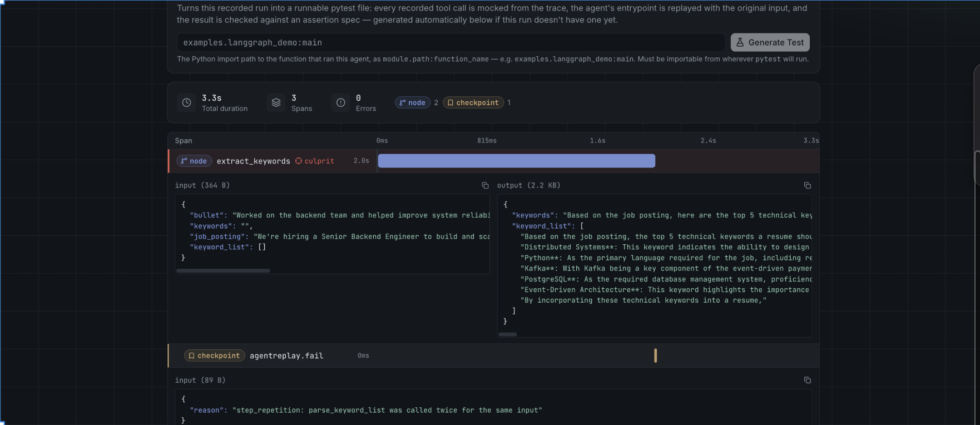The height and width of the screenshot is (425, 980).
Task: Click the "PostgreSQL**" line in output JSON
Action: 666,279
